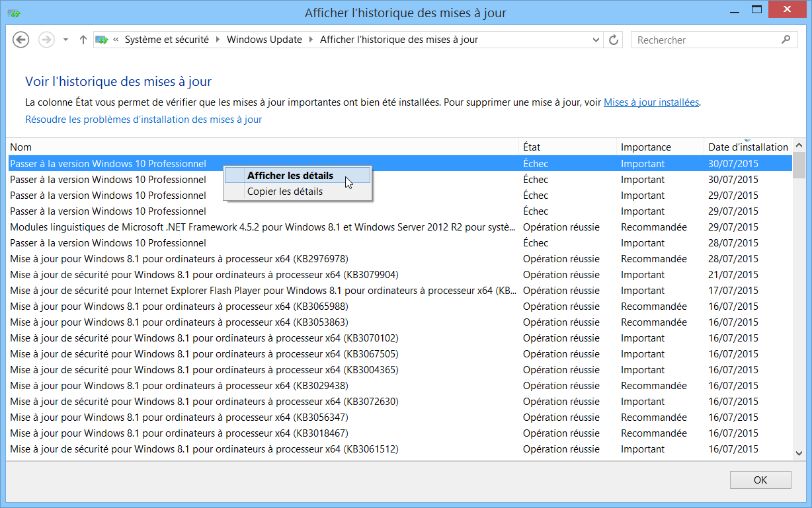Choose Copier les détails in context menu
This screenshot has width=812, height=508.
point(297,192)
